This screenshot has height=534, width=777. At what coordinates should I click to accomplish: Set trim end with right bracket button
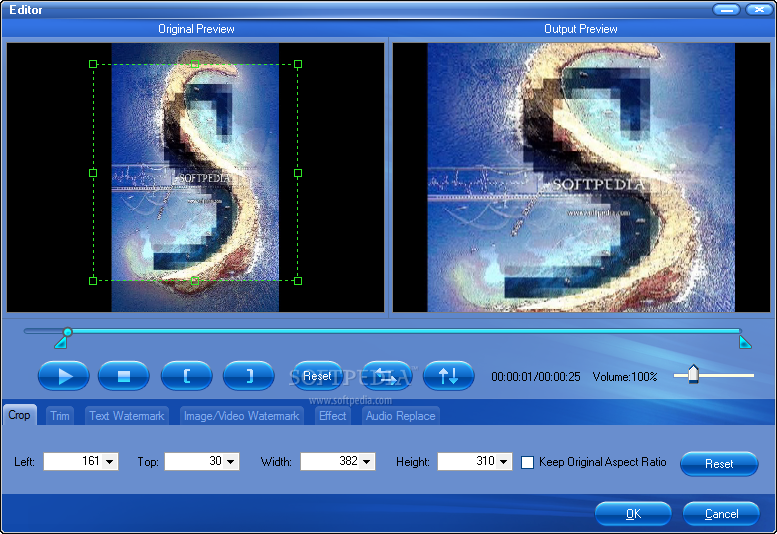click(249, 376)
